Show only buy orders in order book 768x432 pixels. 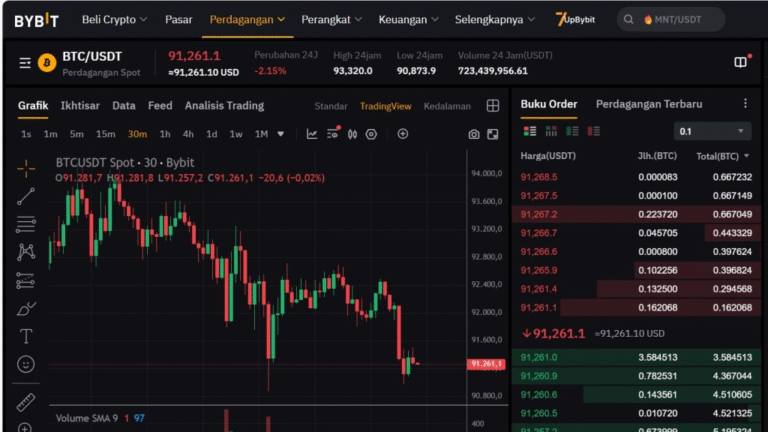573,131
